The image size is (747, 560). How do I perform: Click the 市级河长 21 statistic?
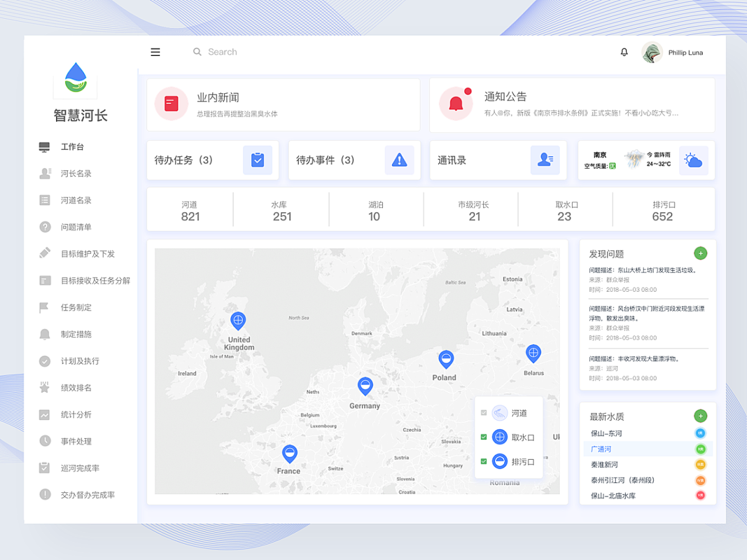tap(474, 210)
